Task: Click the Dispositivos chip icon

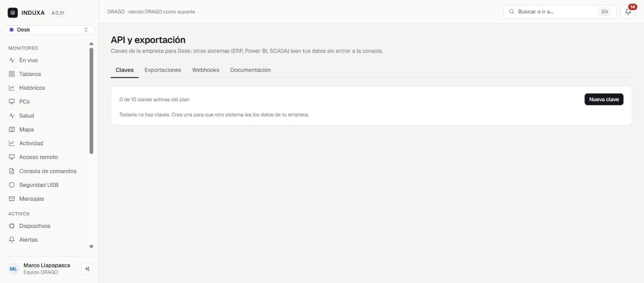Action: (x=12, y=226)
